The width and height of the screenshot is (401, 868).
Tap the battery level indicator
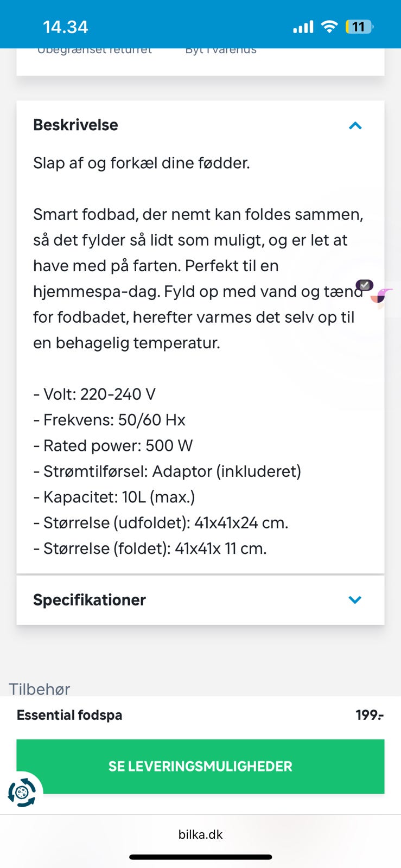359,27
